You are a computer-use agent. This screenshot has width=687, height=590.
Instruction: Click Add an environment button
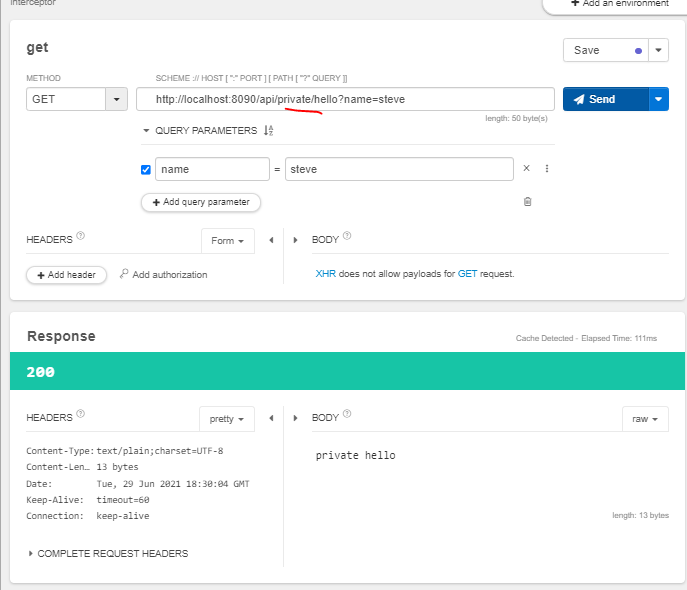[x=620, y=4]
